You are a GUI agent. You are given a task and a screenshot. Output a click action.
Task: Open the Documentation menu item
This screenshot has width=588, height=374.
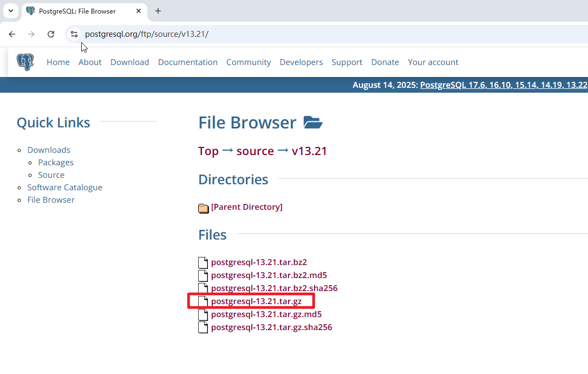pos(188,62)
